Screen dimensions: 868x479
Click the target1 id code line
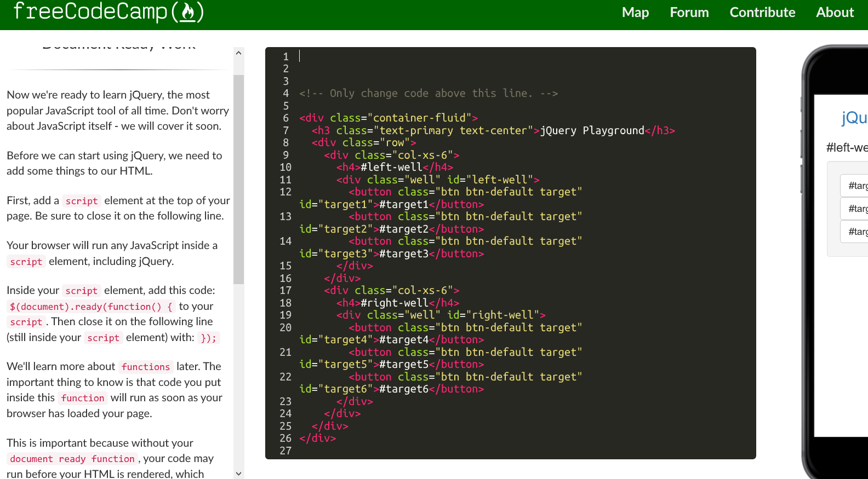coord(391,204)
